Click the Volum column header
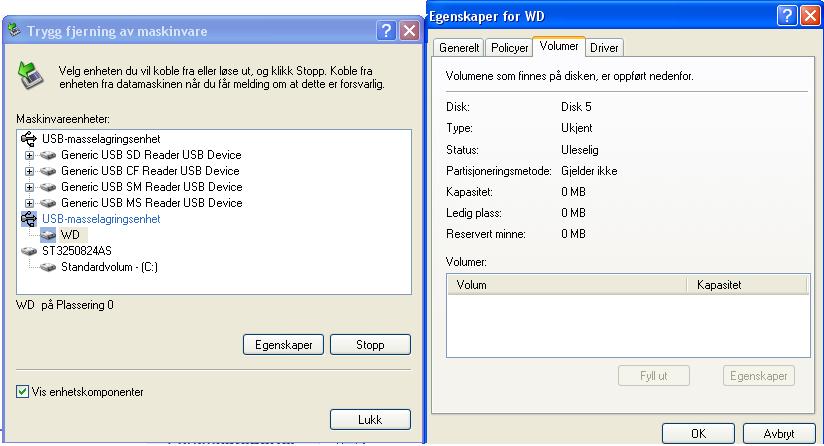 pyautogui.click(x=567, y=285)
